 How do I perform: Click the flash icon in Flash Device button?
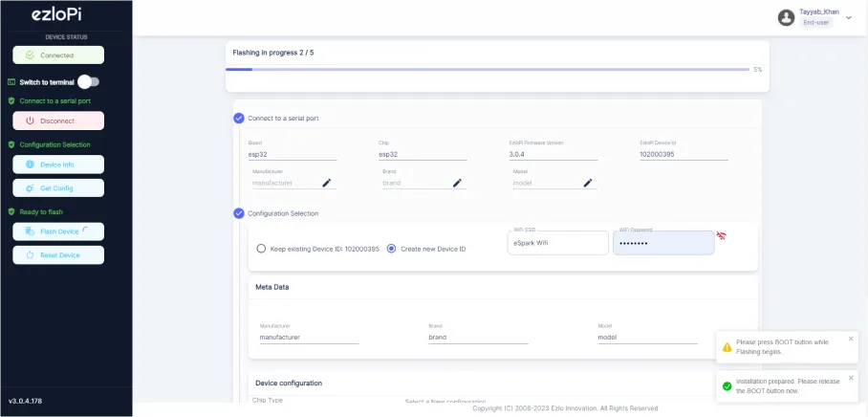click(x=30, y=231)
